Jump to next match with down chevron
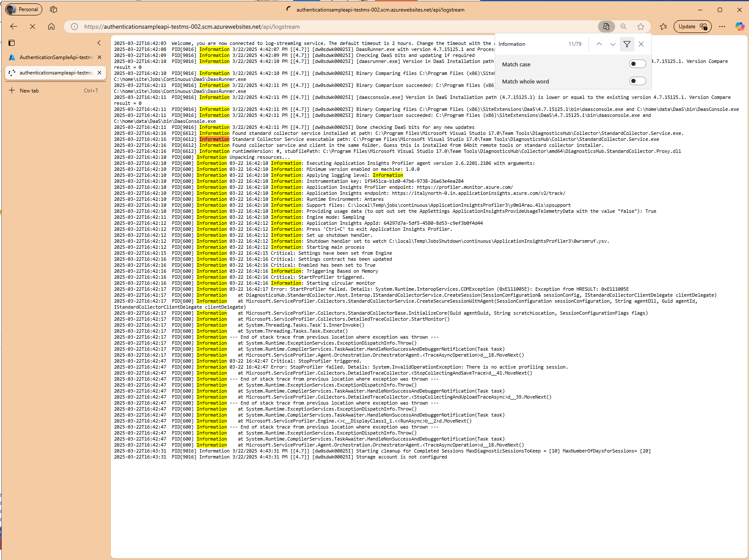The image size is (749, 560). 613,44
